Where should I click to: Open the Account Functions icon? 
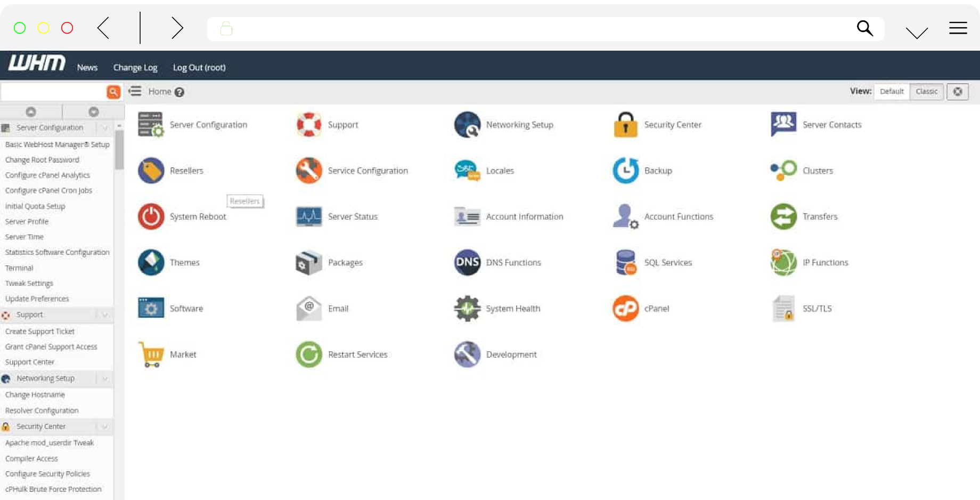(625, 216)
